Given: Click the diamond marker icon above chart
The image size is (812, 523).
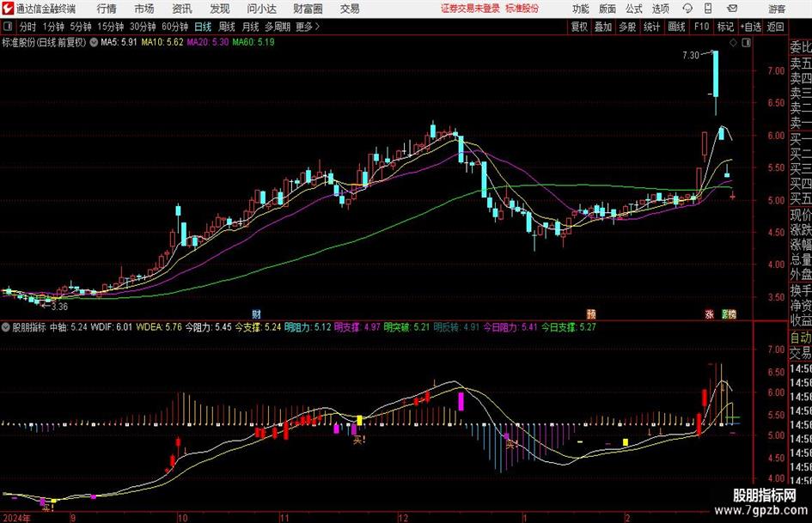Looking at the screenshot, I should tap(733, 43).
